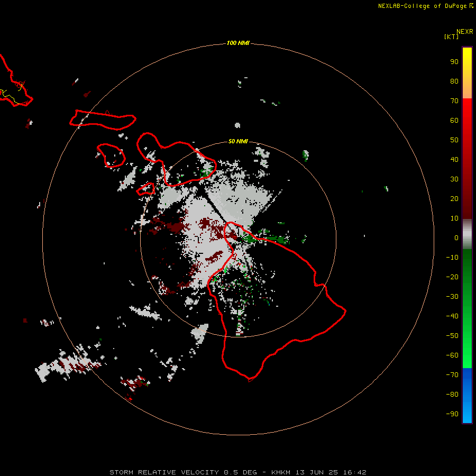Image resolution: width=476 pixels, height=476 pixels.
Task: Click the -80 value on the velocity scale
Action: (x=452, y=395)
